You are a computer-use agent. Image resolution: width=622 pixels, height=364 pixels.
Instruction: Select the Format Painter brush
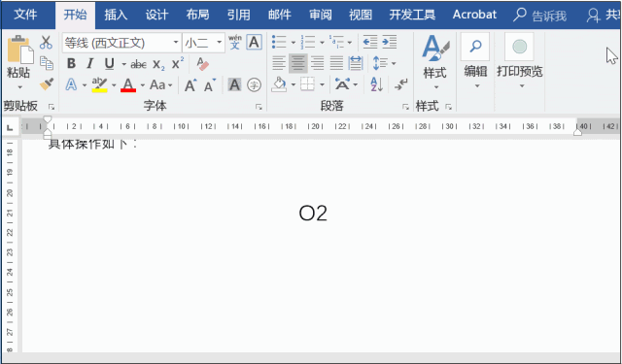pyautogui.click(x=47, y=84)
